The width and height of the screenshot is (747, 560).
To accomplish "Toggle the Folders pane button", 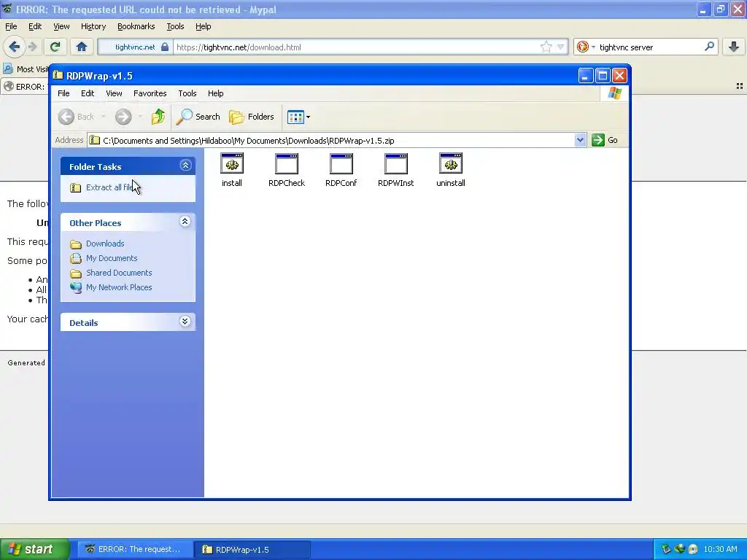I will click(x=252, y=117).
